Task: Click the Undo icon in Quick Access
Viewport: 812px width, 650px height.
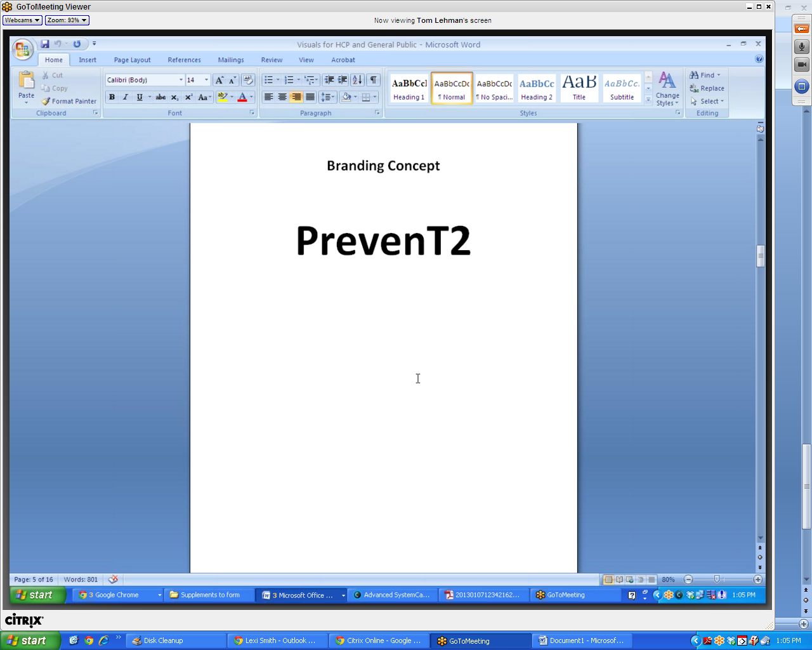Action: tap(58, 44)
